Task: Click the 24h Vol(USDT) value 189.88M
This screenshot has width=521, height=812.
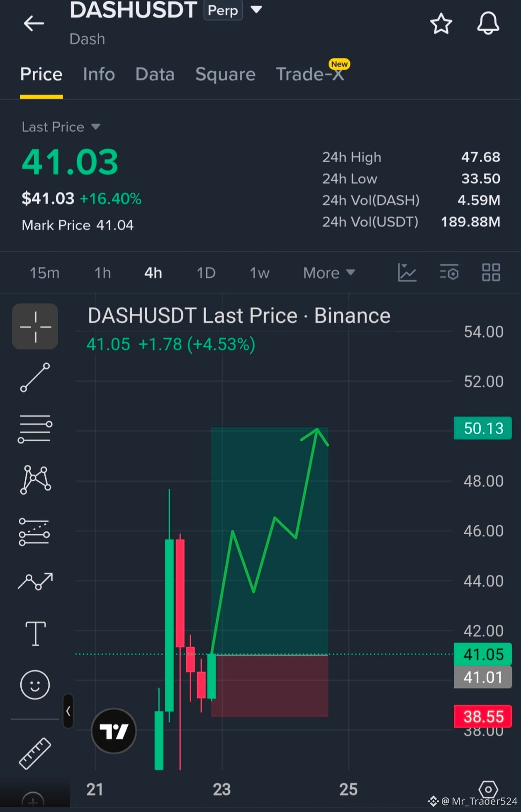Action: pyautogui.click(x=470, y=222)
